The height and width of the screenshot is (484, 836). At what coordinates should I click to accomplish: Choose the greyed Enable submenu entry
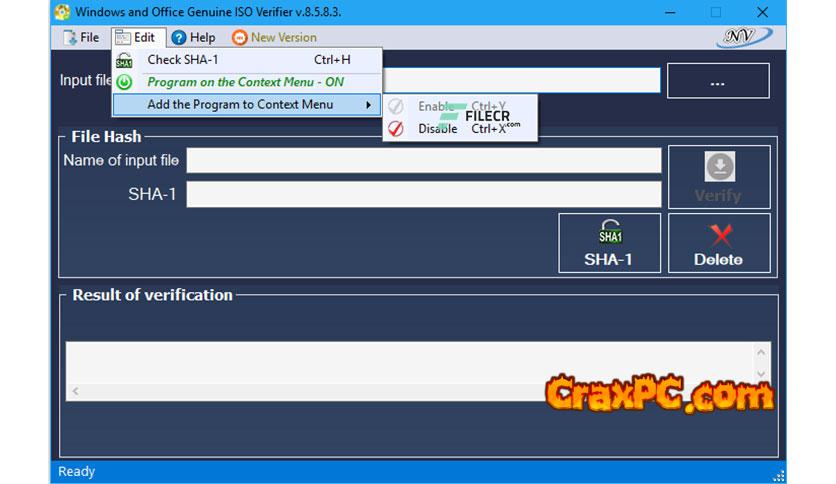(460, 106)
